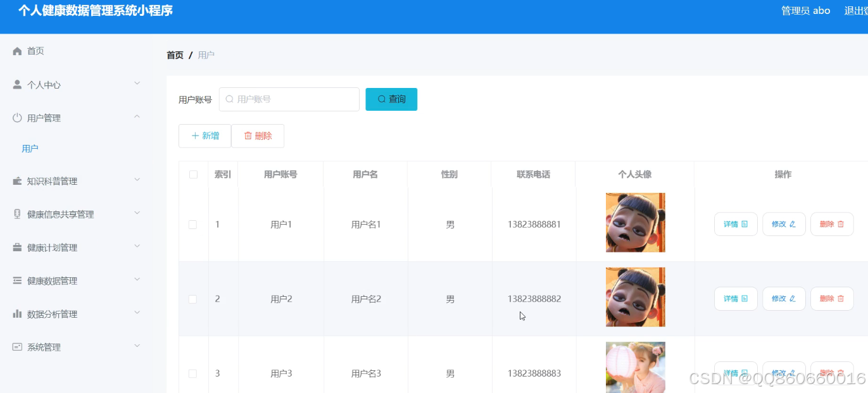This screenshot has height=393, width=868.
Task: Check the checkbox for row 用户3
Action: [192, 373]
